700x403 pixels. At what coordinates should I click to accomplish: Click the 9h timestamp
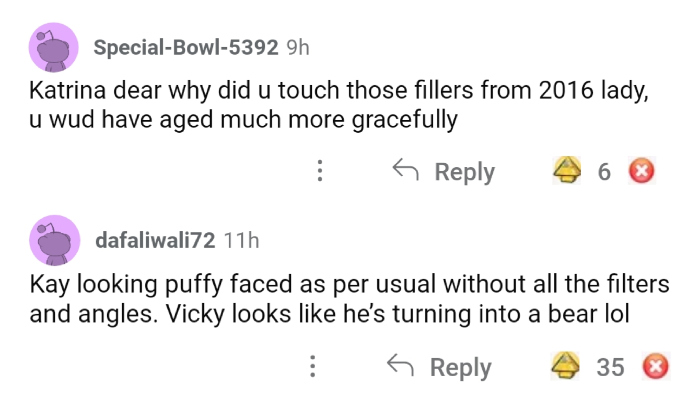click(298, 47)
